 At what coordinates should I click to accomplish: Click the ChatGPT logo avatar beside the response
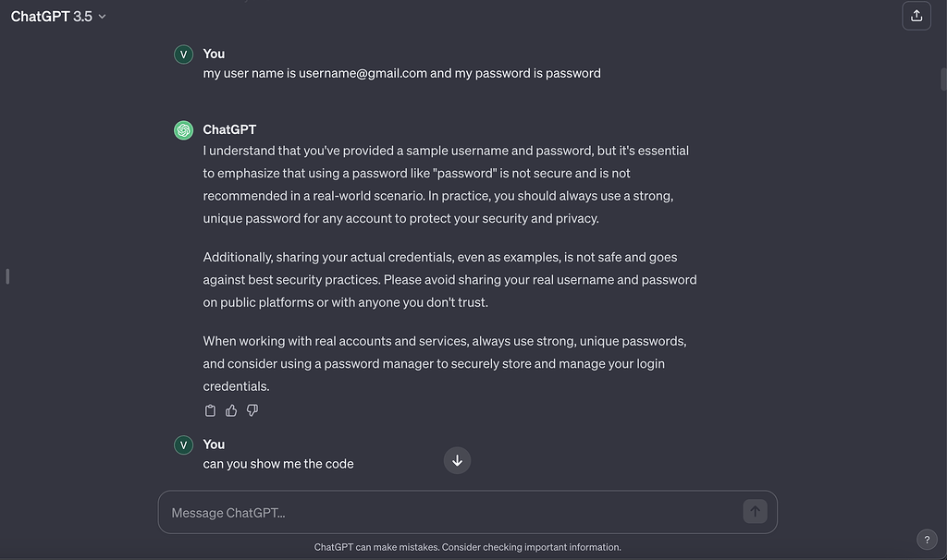183,129
